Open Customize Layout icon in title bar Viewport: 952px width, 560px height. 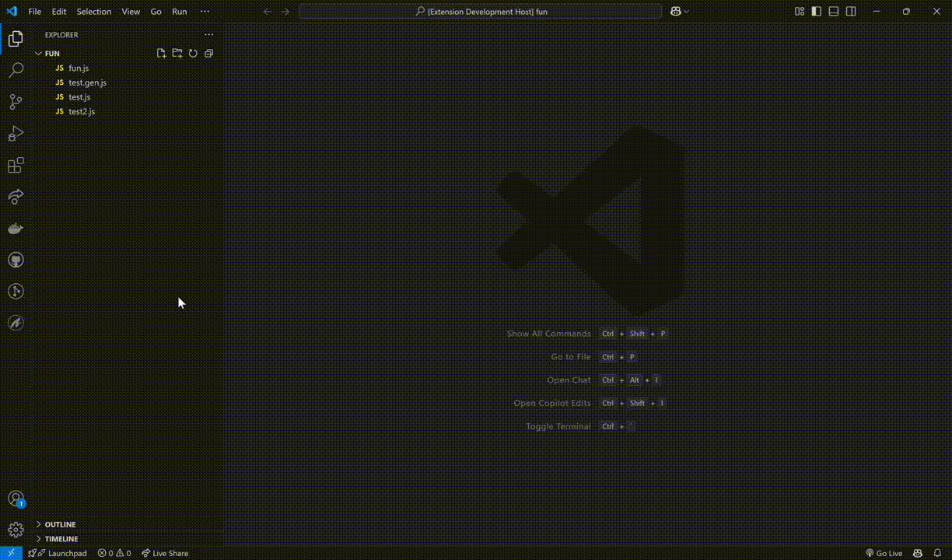point(800,12)
